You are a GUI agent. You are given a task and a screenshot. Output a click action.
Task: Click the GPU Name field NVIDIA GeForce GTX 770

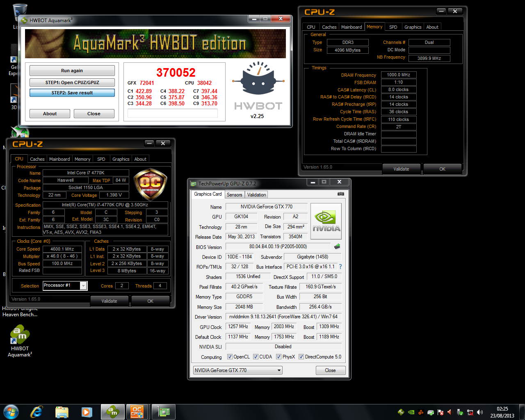click(x=267, y=207)
